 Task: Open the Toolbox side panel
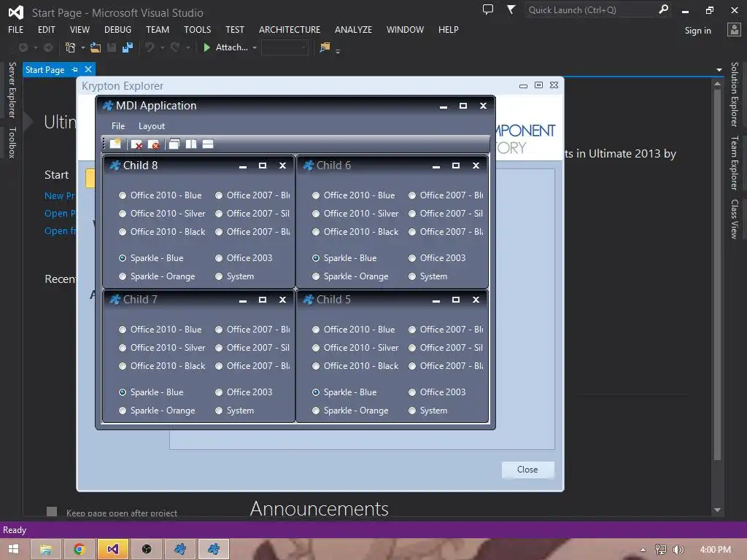tap(12, 142)
